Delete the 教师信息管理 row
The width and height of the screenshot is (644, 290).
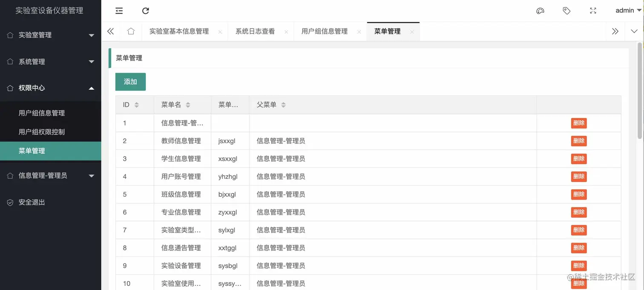[x=579, y=141]
